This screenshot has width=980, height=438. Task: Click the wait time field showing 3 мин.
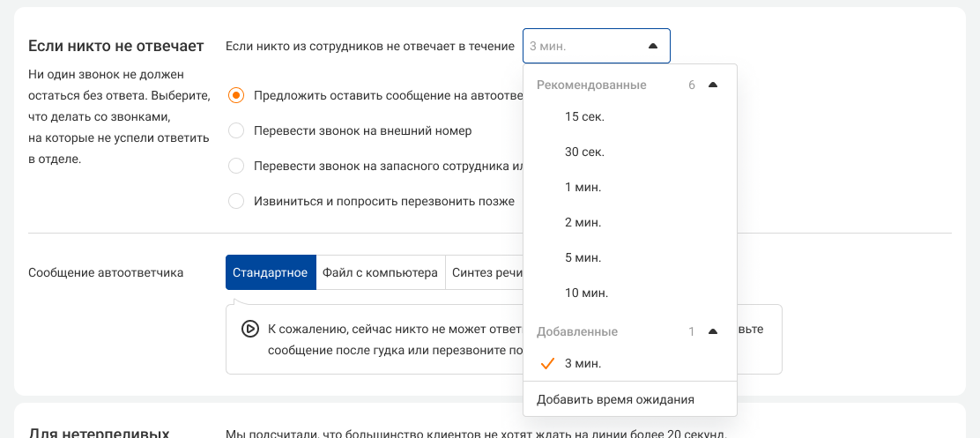[582, 46]
